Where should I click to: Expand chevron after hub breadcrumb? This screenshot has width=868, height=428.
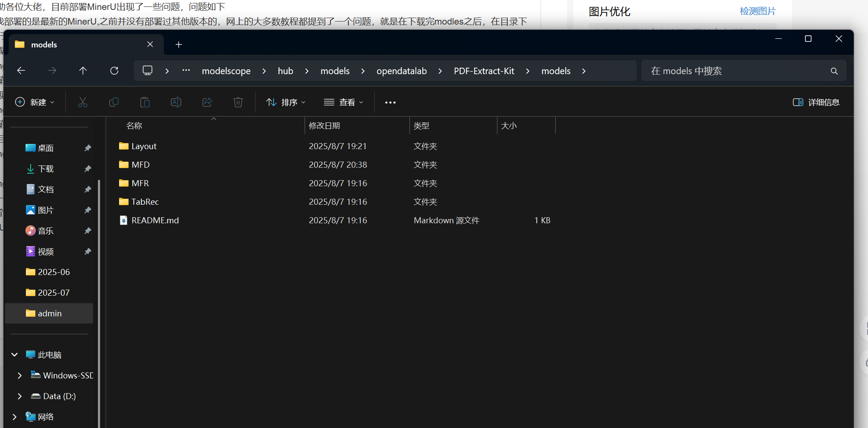pyautogui.click(x=307, y=71)
